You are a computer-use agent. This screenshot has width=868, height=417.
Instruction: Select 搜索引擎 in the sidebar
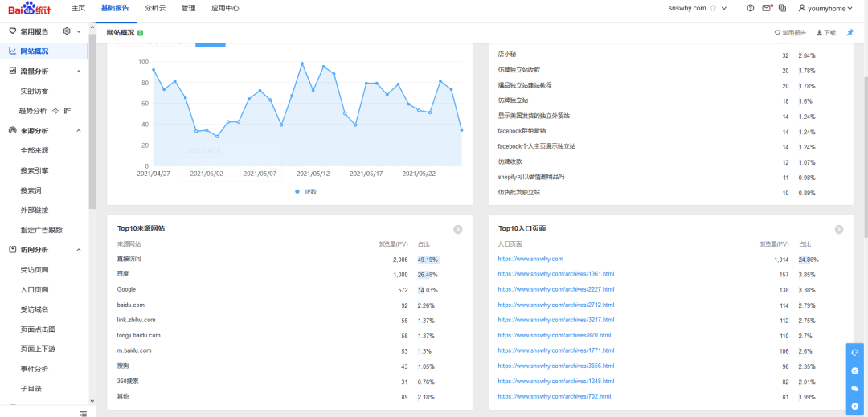35,170
